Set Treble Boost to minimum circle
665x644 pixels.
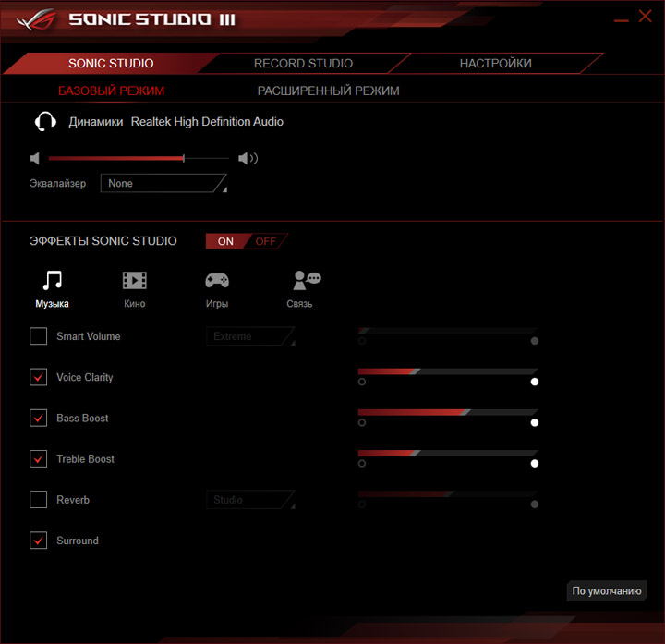click(x=362, y=463)
